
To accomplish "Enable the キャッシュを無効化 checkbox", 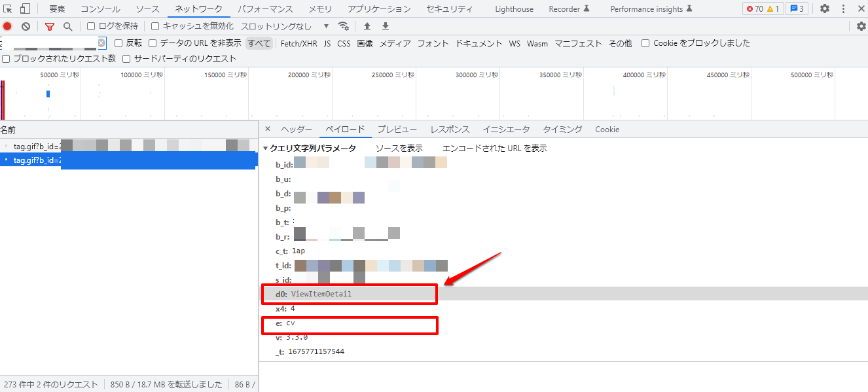I will point(155,26).
